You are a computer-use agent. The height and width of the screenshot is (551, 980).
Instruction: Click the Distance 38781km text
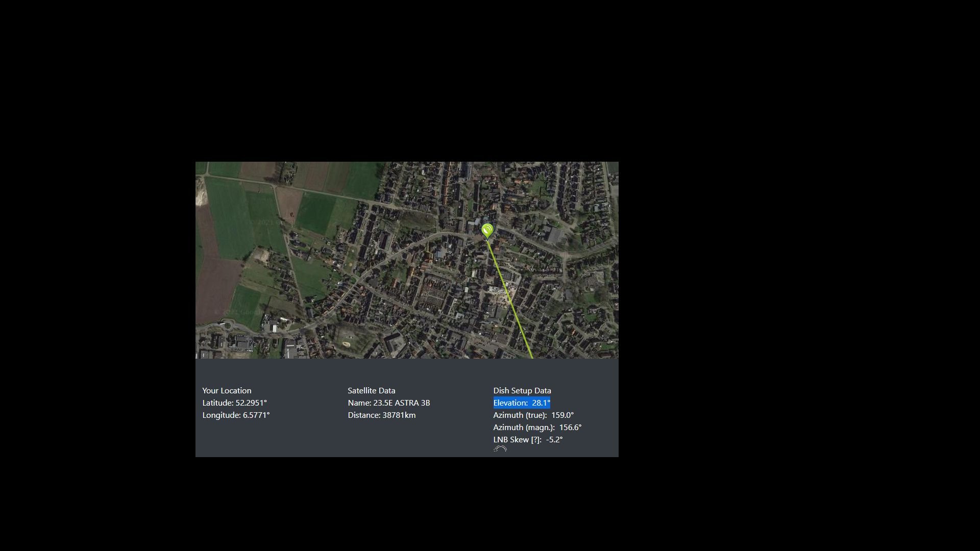point(382,415)
